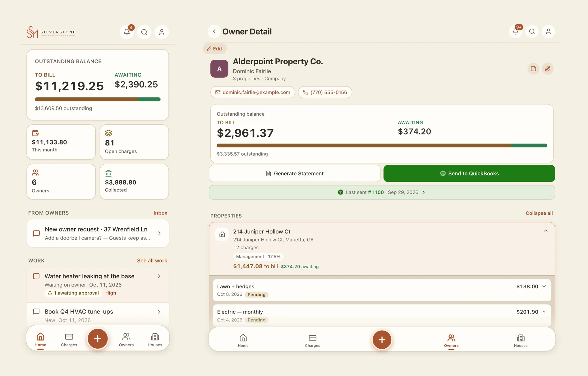Viewport: 588px width, 376px height.
Task: Click Send to QuickBooks
Action: 469,173
